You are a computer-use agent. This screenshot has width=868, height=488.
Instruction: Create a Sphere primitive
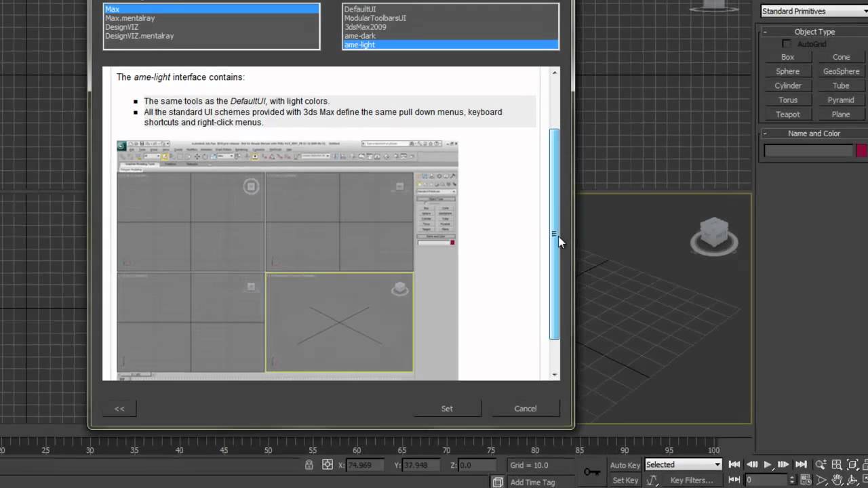tap(787, 72)
